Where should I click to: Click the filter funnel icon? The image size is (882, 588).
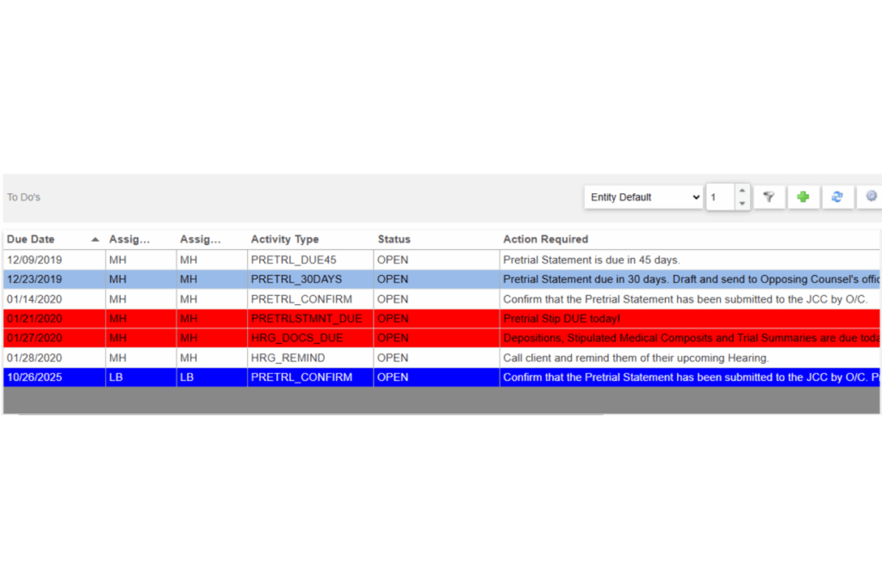[x=768, y=197]
